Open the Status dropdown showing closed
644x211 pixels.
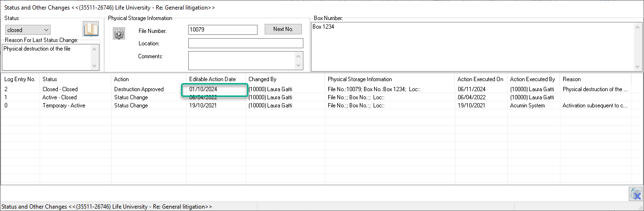pos(28,30)
